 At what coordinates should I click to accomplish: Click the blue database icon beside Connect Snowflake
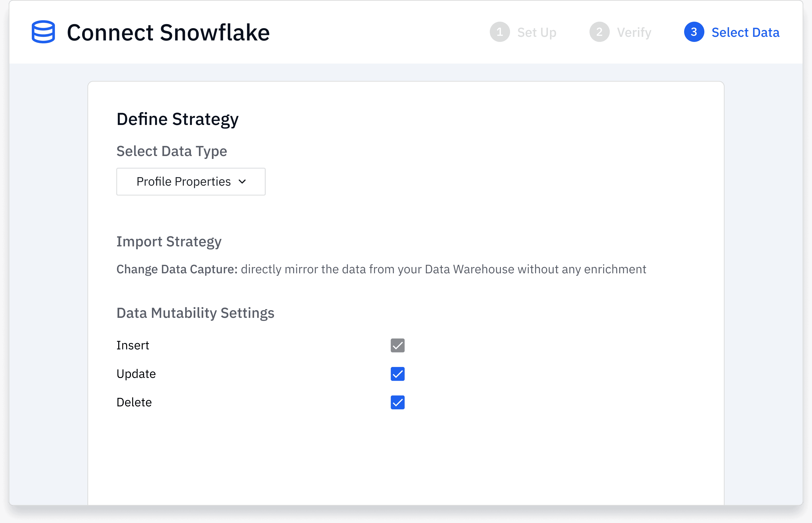coord(43,32)
